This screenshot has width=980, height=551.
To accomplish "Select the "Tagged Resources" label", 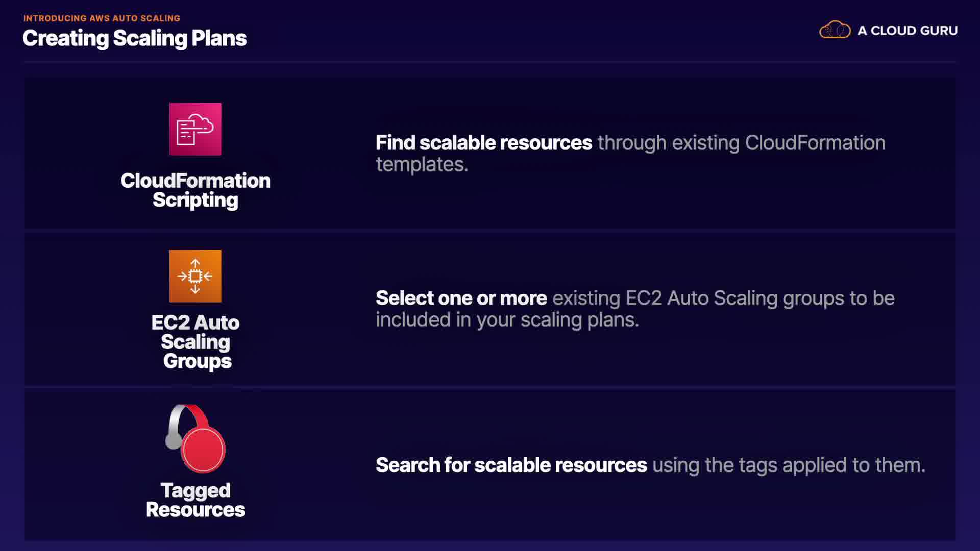I will 195,500.
